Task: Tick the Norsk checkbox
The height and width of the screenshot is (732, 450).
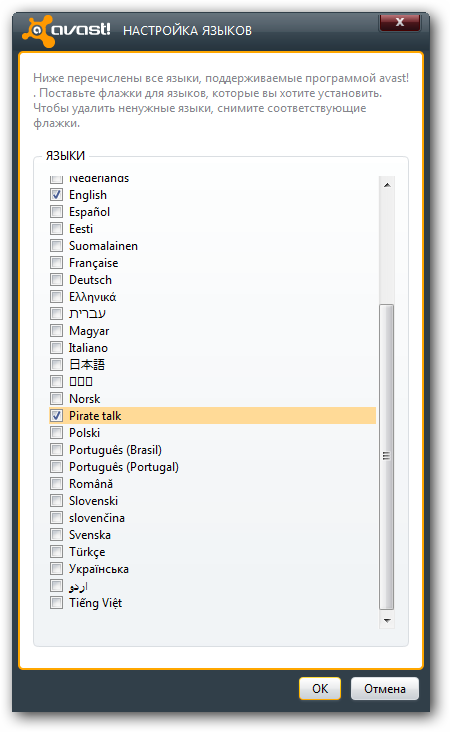Action: [x=56, y=399]
